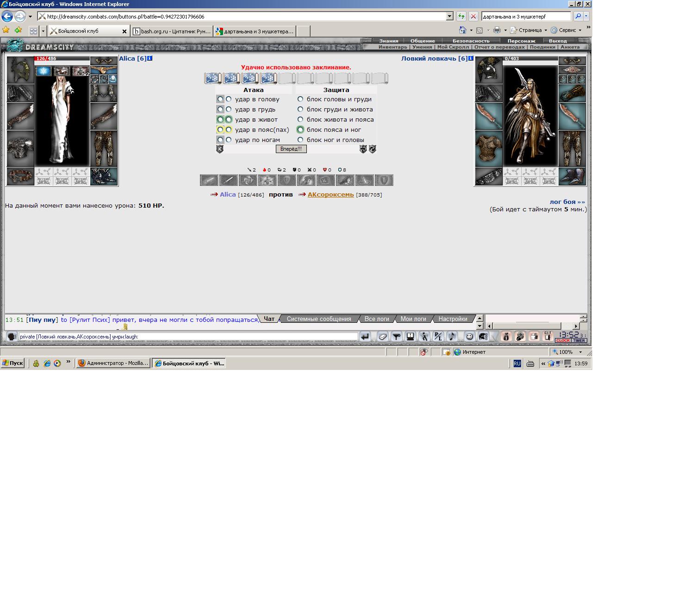Image resolution: width=690 pixels, height=616 pixels.
Task: Open info icon next to Ловкий ловкач [6]
Action: (x=471, y=59)
